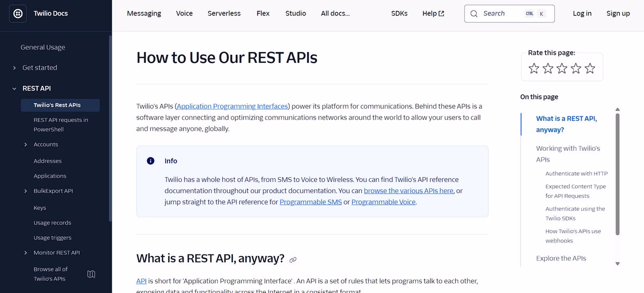This screenshot has width=644, height=293.
Task: Click On this page scrollbar up arrow
Action: click(617, 109)
